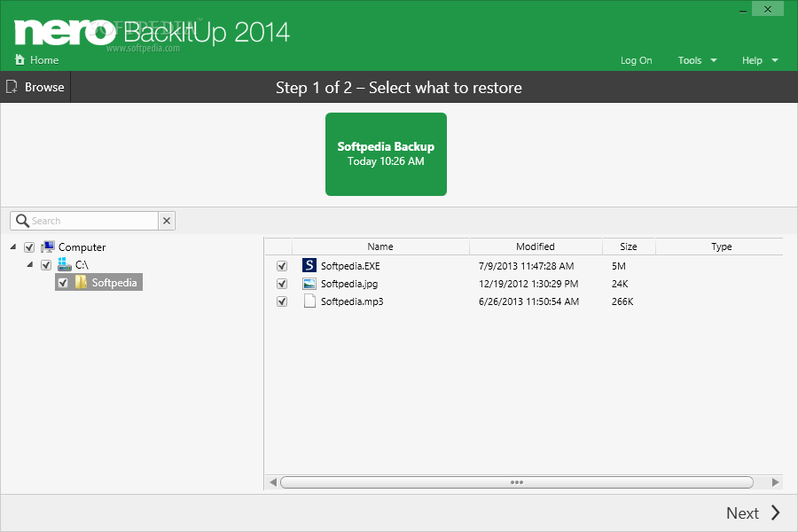Image resolution: width=798 pixels, height=532 pixels.
Task: Uncheck the Softpedia.EXE checkbox
Action: [282, 266]
